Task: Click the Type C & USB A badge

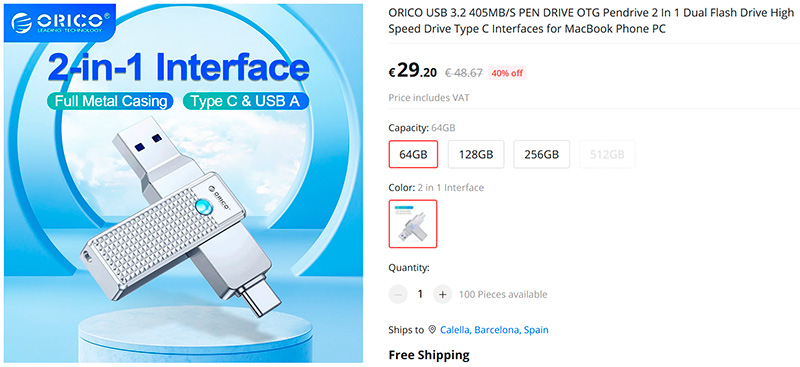Action: (x=245, y=101)
